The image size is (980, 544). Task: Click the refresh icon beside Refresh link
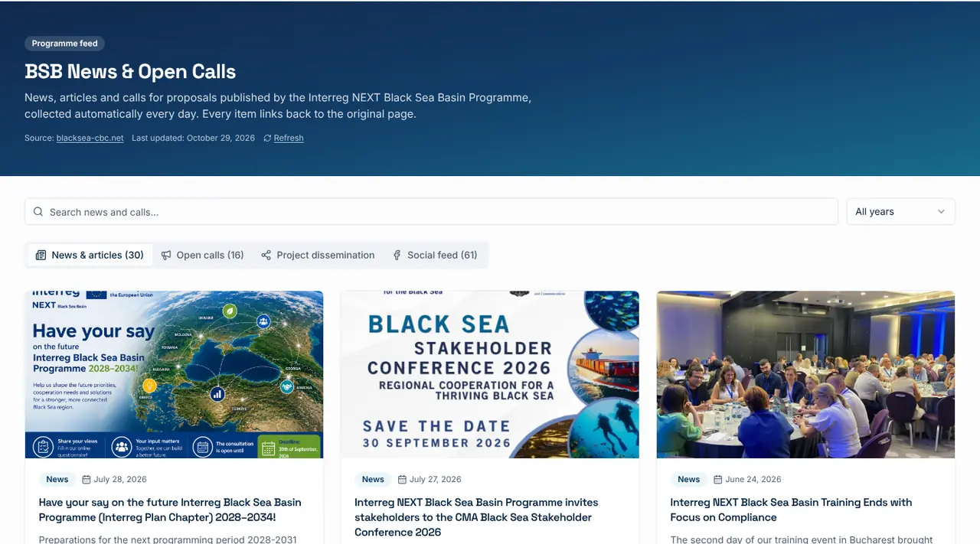(267, 138)
